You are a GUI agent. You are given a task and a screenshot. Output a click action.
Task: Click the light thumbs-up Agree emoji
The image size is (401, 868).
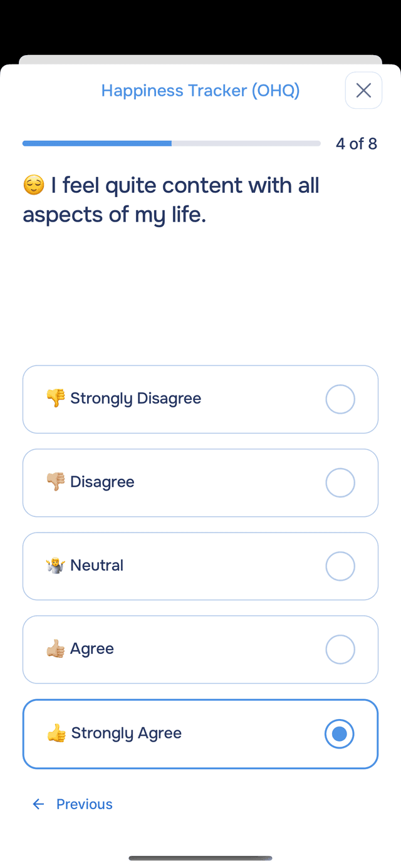(56, 649)
